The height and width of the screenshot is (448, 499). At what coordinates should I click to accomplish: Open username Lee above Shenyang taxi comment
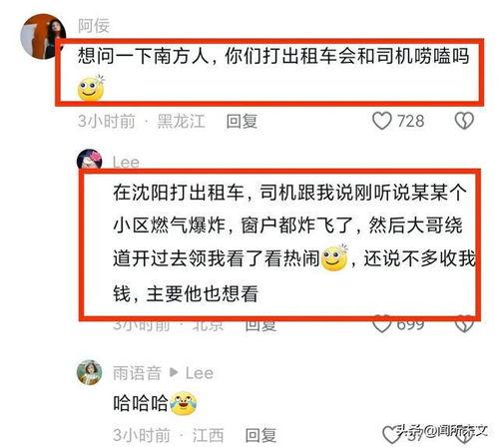pos(126,163)
